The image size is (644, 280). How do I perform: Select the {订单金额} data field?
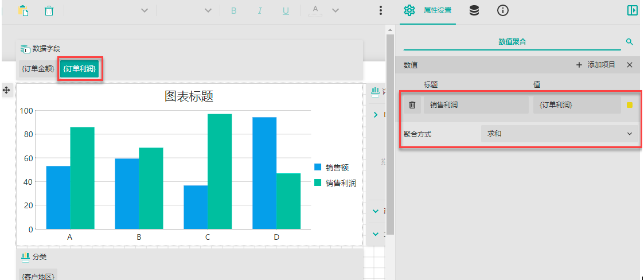pos(38,69)
